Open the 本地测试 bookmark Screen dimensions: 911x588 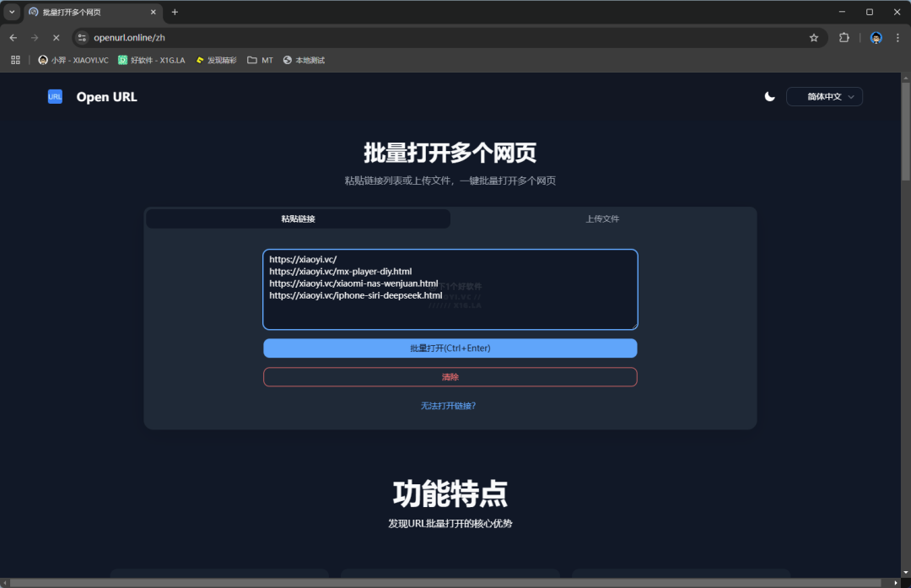pyautogui.click(x=304, y=60)
